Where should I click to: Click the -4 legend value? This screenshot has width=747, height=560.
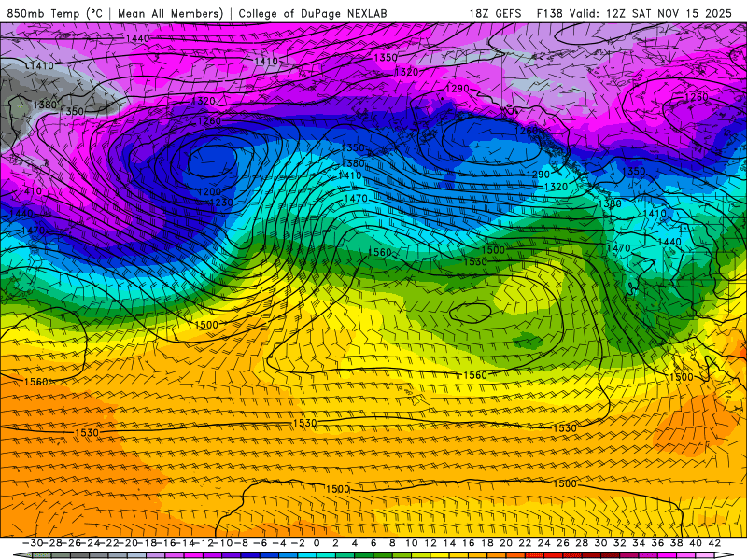pos(279,543)
